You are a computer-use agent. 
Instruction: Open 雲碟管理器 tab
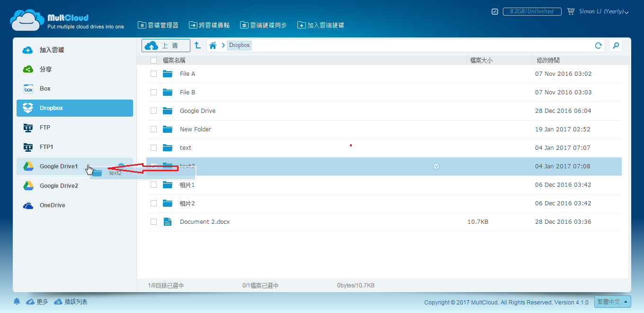(x=158, y=25)
